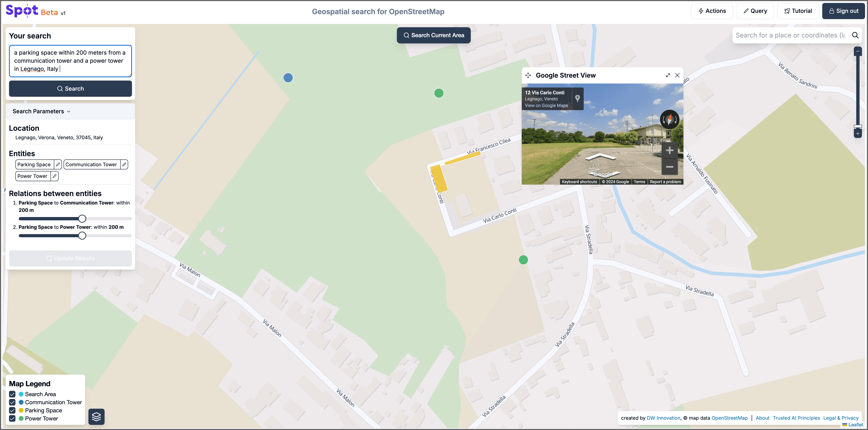Open View on Google Maps link
868x430 pixels.
coord(546,106)
